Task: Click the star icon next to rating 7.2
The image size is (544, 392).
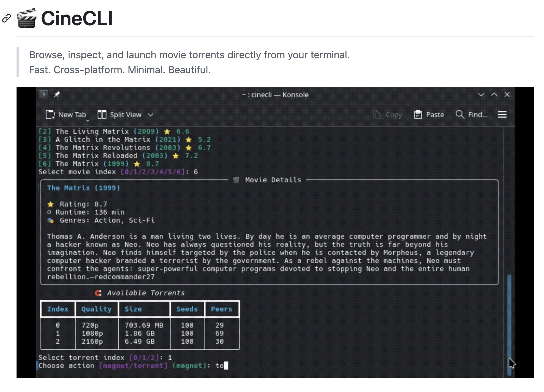Action: pos(176,156)
